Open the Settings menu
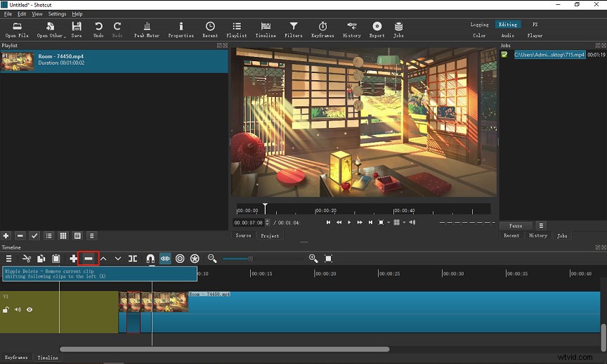This screenshot has height=364, width=607. pos(57,14)
